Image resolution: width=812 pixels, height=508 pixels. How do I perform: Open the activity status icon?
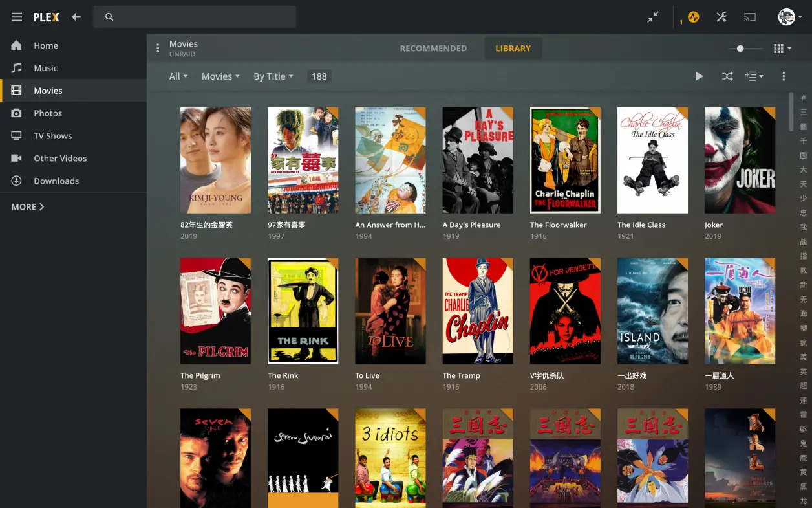point(693,17)
